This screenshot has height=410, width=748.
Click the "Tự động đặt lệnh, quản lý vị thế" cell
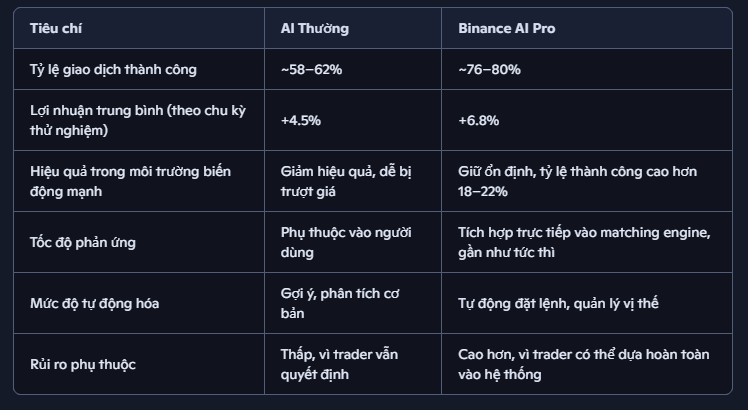tap(558, 303)
